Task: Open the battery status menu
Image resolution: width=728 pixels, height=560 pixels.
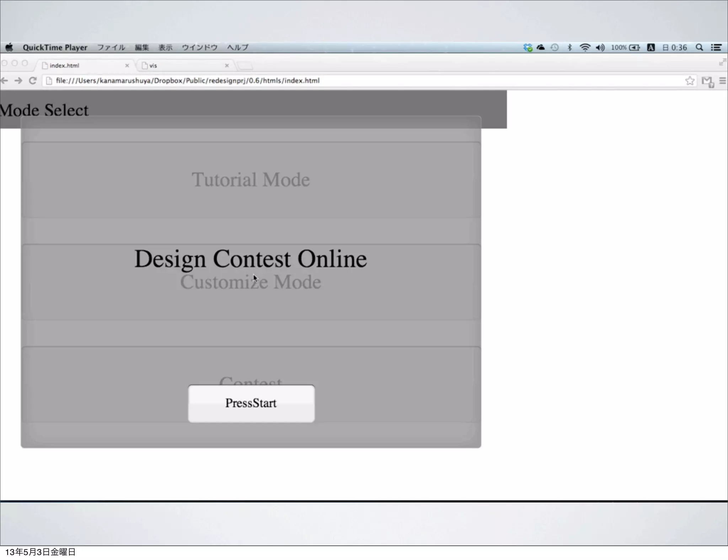Action: coord(634,47)
